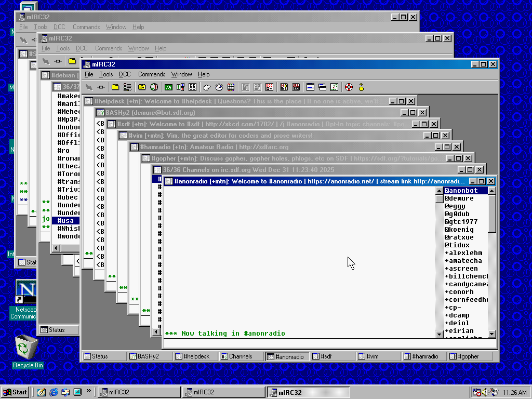Image resolution: width=532 pixels, height=399 pixels.
Task: Expand the quick launch overflow chevron
Action: click(89, 392)
